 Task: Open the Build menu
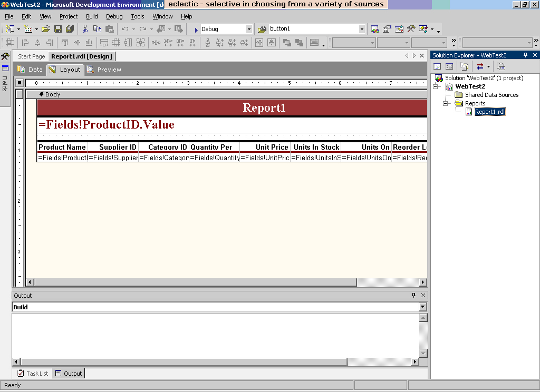tap(92, 16)
